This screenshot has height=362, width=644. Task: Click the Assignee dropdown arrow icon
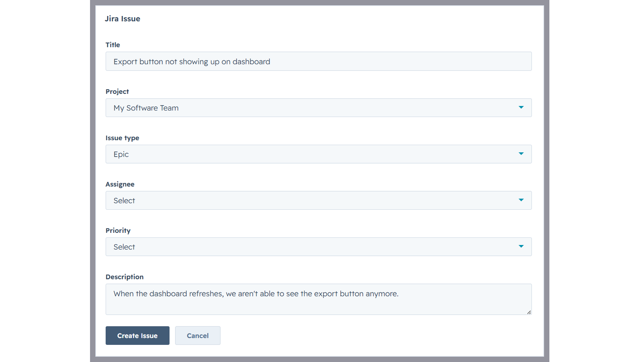[521, 200]
